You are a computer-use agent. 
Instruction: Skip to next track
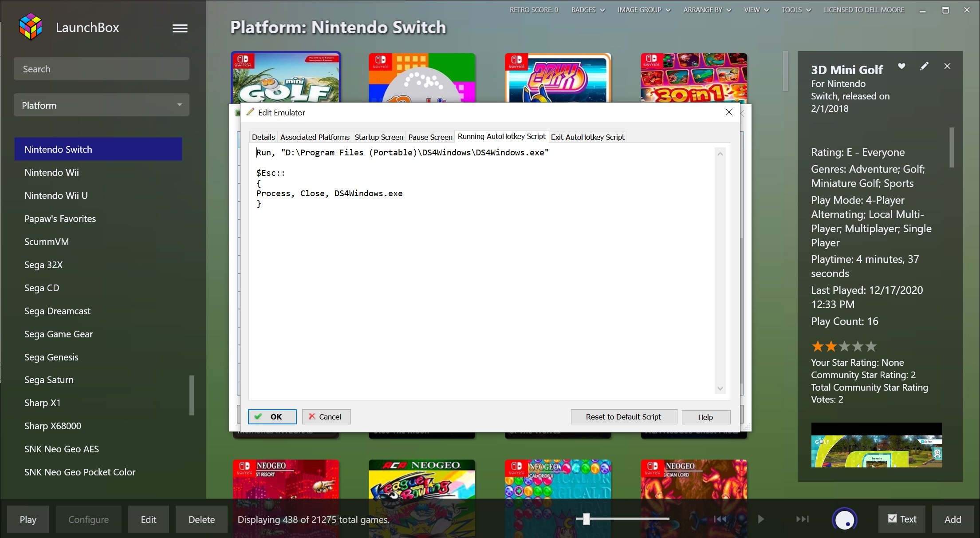[802, 519]
